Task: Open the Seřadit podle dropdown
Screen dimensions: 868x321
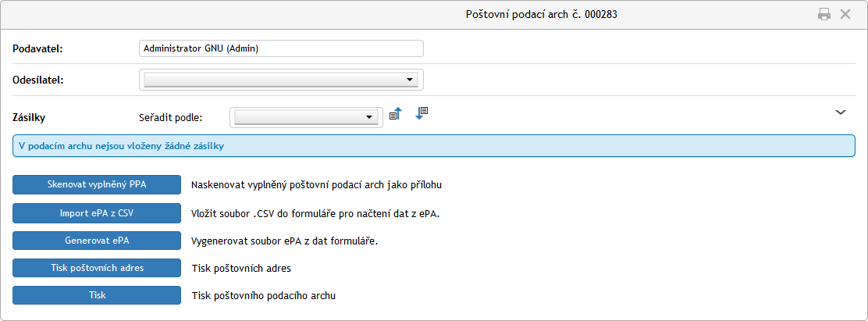Action: pos(306,117)
